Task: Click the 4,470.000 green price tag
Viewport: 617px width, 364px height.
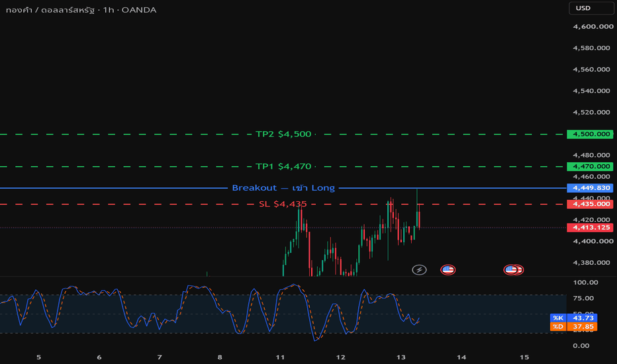Action: (590, 167)
